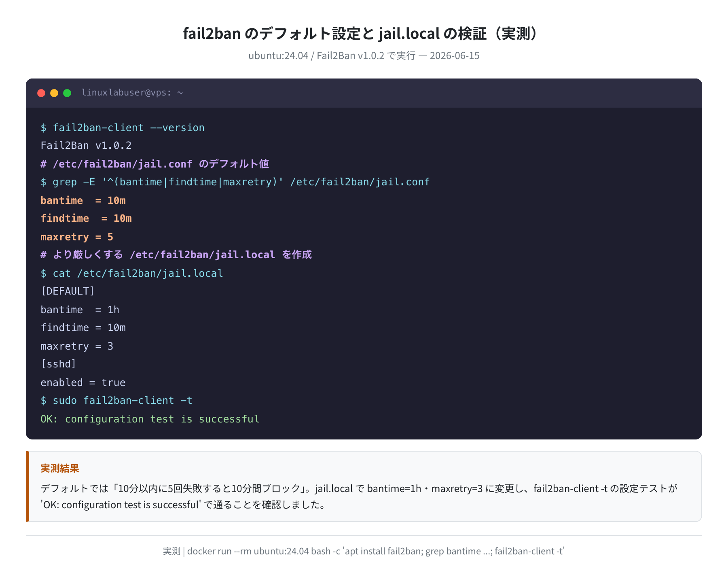728x573 pixels.
Task: Click the red close dot in terminal header
Action: click(41, 93)
